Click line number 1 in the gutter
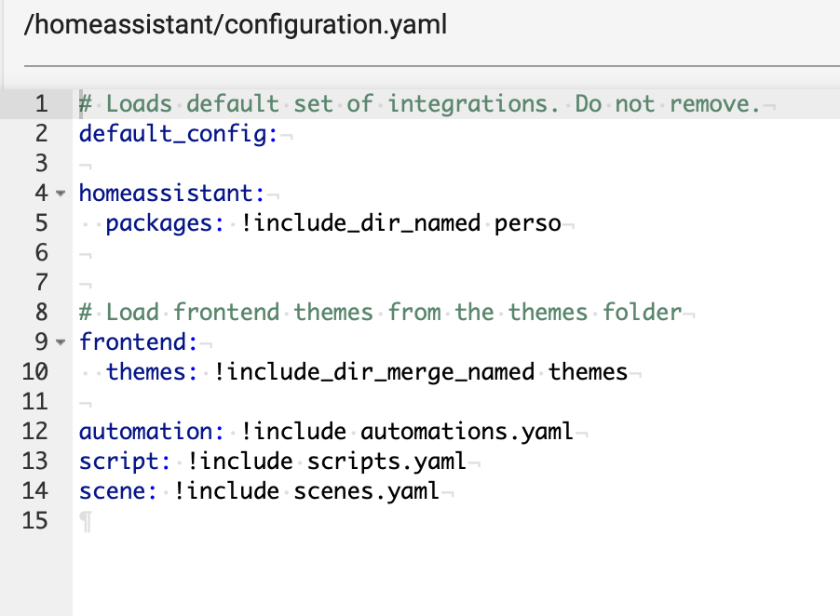The image size is (840, 616). tap(40, 104)
